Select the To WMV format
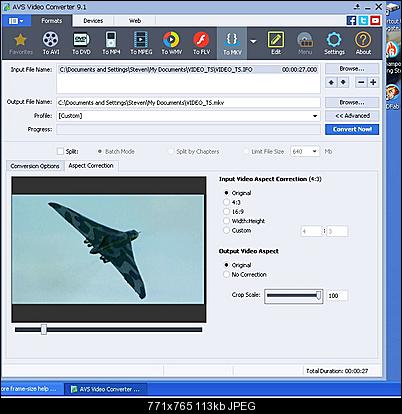The height and width of the screenshot is (414, 402). (x=171, y=43)
